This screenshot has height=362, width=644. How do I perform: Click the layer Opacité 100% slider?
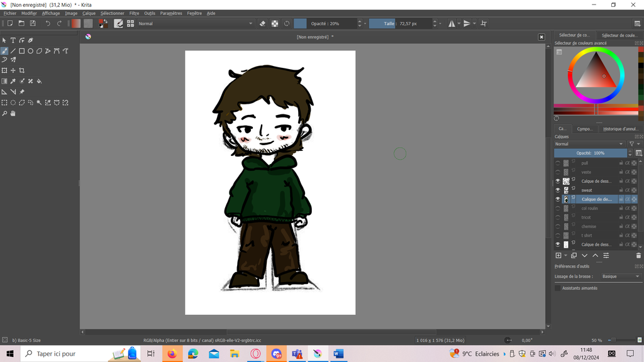[x=590, y=153]
